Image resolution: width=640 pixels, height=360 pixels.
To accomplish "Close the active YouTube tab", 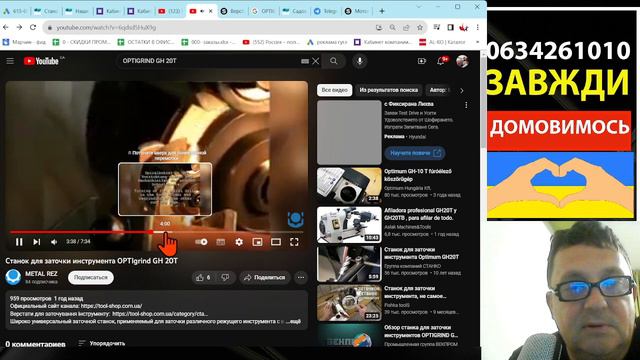I will click(x=211, y=11).
